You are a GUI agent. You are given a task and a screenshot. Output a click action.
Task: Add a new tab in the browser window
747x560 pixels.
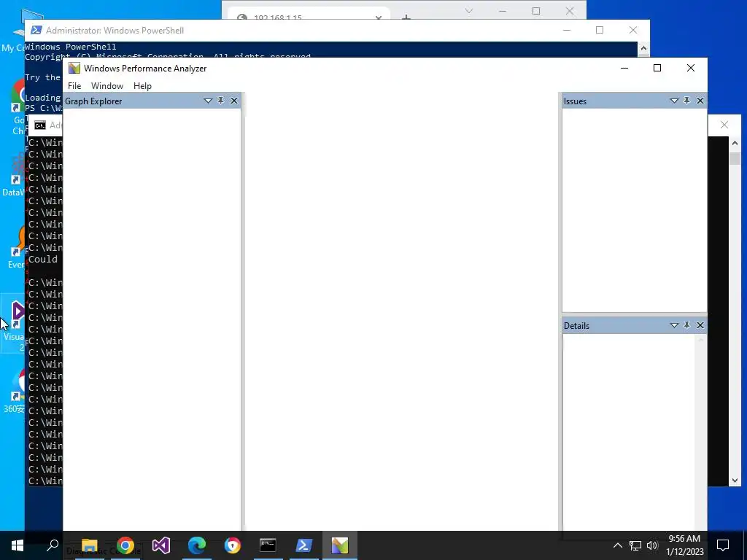click(406, 17)
